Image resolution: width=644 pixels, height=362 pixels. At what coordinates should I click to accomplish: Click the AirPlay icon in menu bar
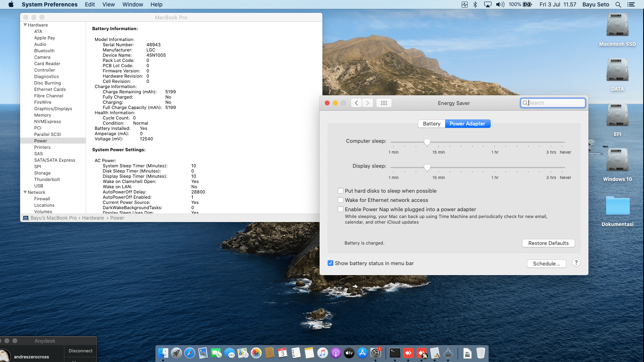(x=487, y=4)
